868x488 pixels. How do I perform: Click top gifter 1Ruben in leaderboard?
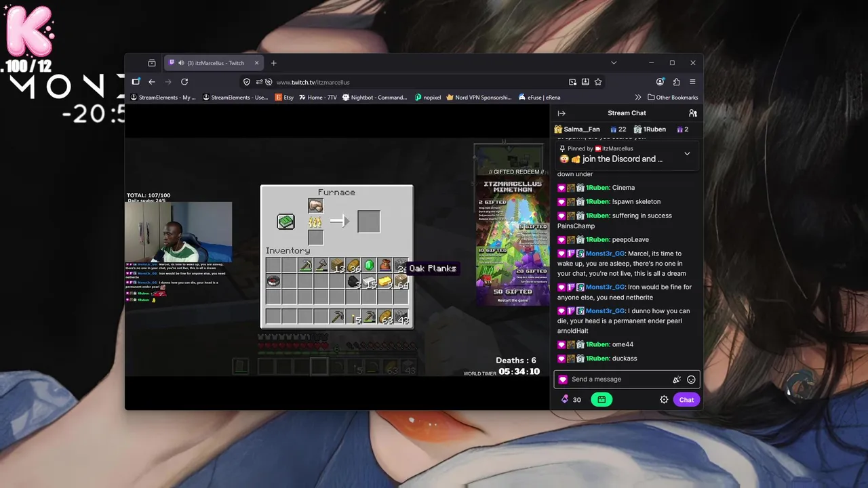tap(650, 129)
